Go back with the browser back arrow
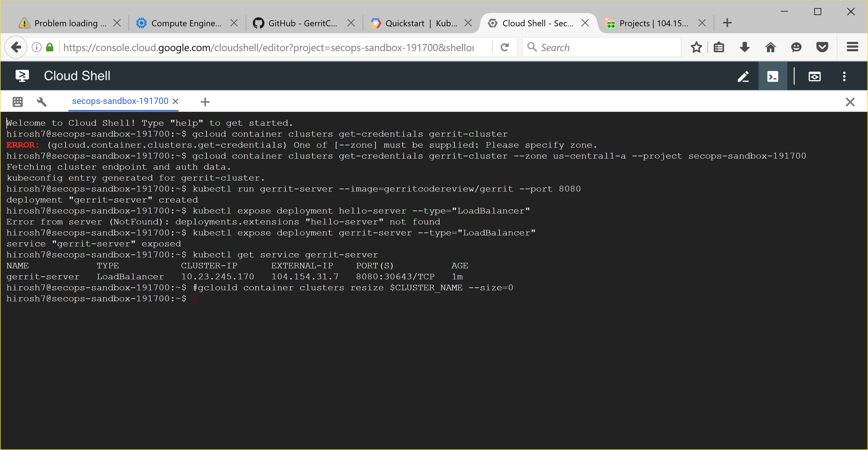Viewport: 868px width, 450px height. coord(16,47)
